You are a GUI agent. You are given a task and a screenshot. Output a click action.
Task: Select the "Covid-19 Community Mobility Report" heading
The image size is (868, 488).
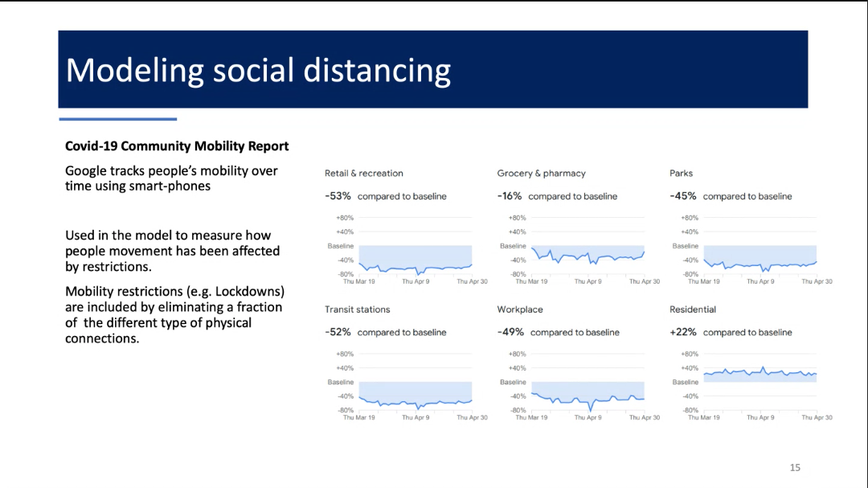[x=177, y=146]
